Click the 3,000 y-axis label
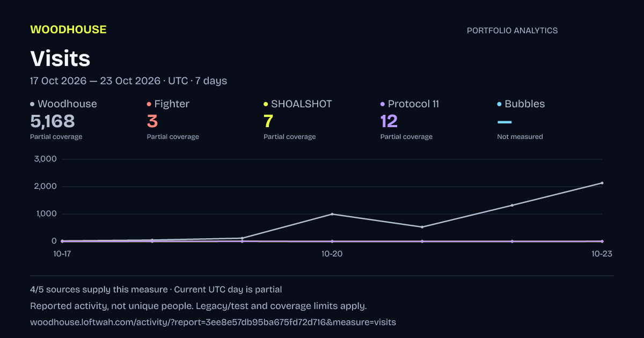Image resolution: width=644 pixels, height=338 pixels. click(45, 159)
